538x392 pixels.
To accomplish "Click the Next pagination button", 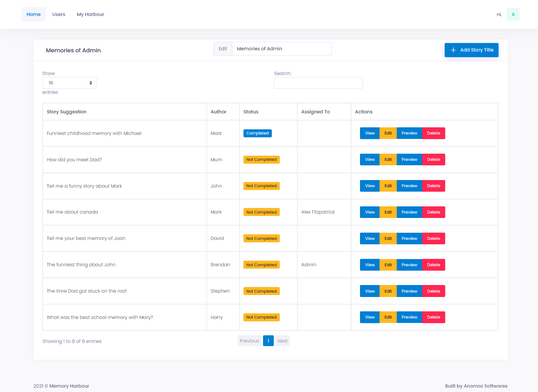I will pos(282,341).
